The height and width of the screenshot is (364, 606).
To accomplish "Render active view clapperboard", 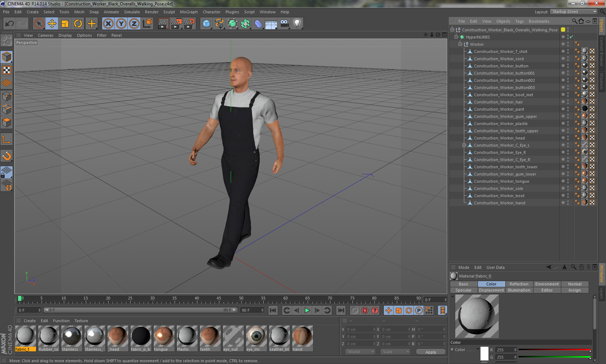I will click(x=163, y=24).
